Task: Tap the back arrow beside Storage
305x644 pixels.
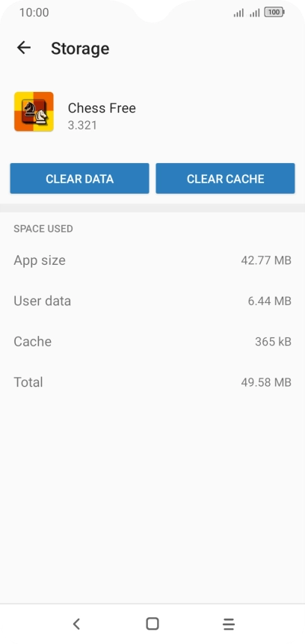Action: 24,48
